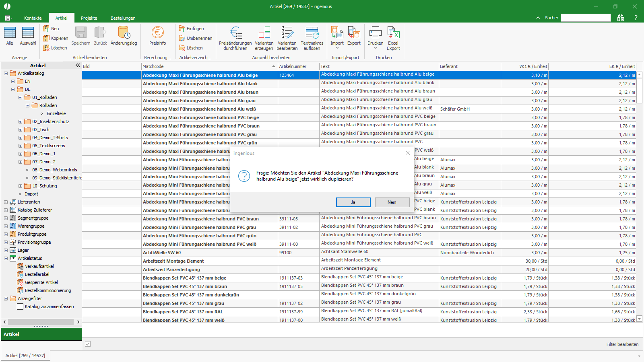Image resolution: width=644 pixels, height=362 pixels.
Task: Click the binoculars search icon
Action: [x=620, y=18]
